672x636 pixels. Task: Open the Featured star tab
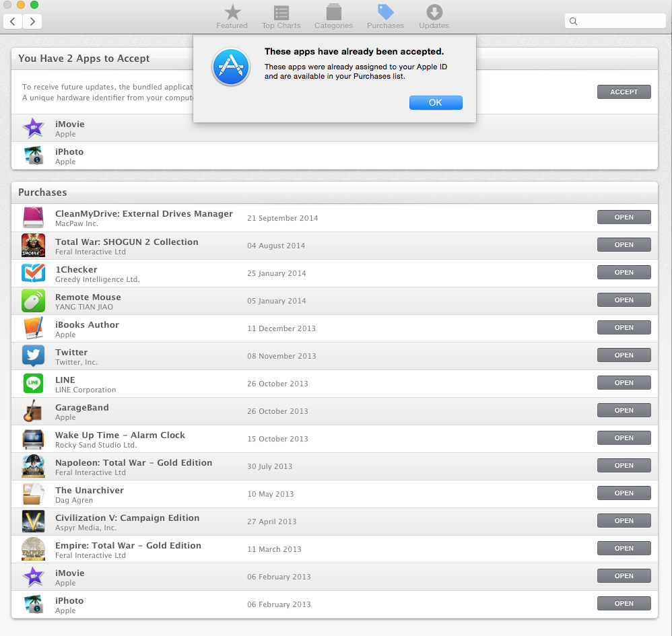[232, 17]
